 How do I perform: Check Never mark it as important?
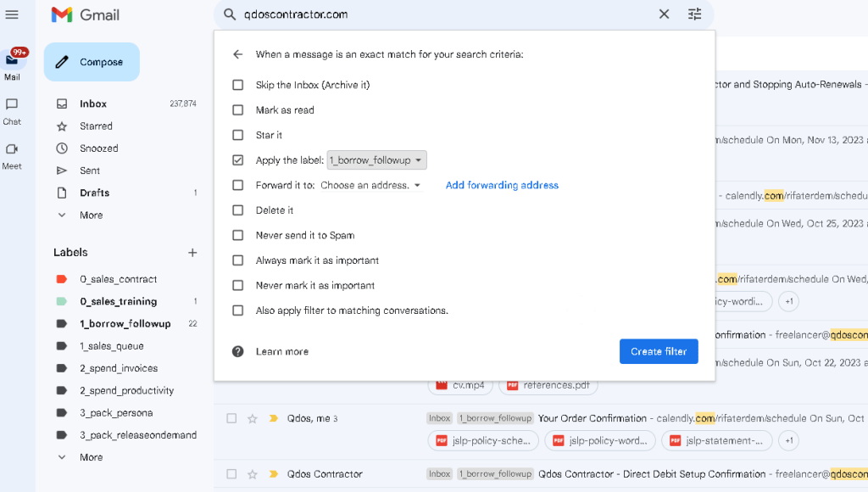tap(238, 285)
